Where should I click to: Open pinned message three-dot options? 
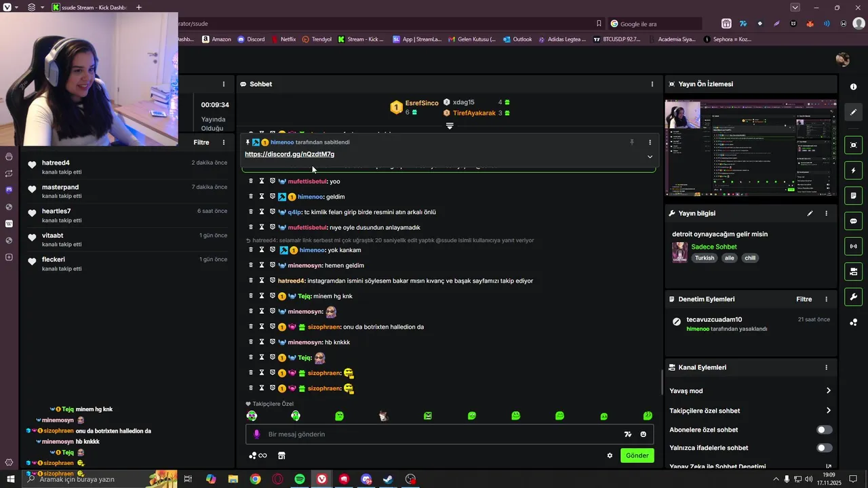pos(650,142)
